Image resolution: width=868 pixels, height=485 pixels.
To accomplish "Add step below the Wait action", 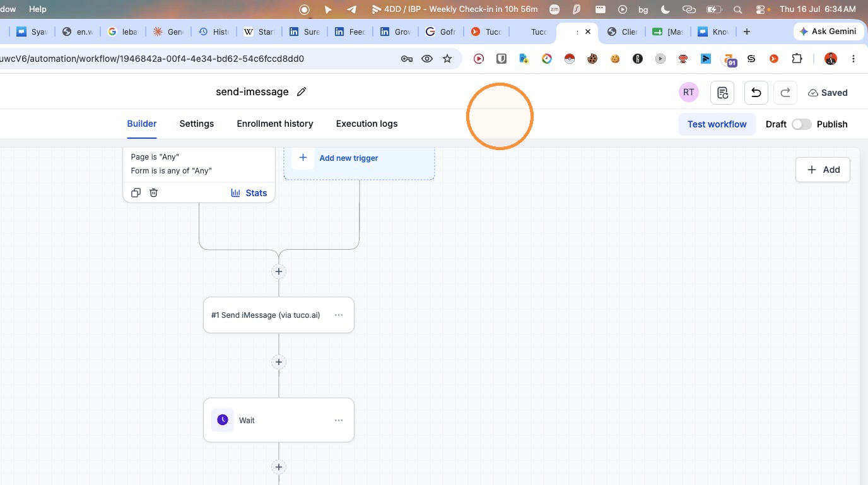I will point(279,467).
